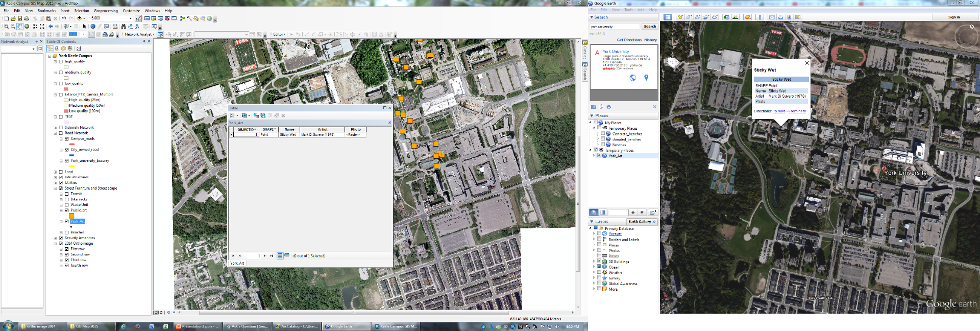
Task: Select the Find binoculars tool
Action: tap(124, 26)
